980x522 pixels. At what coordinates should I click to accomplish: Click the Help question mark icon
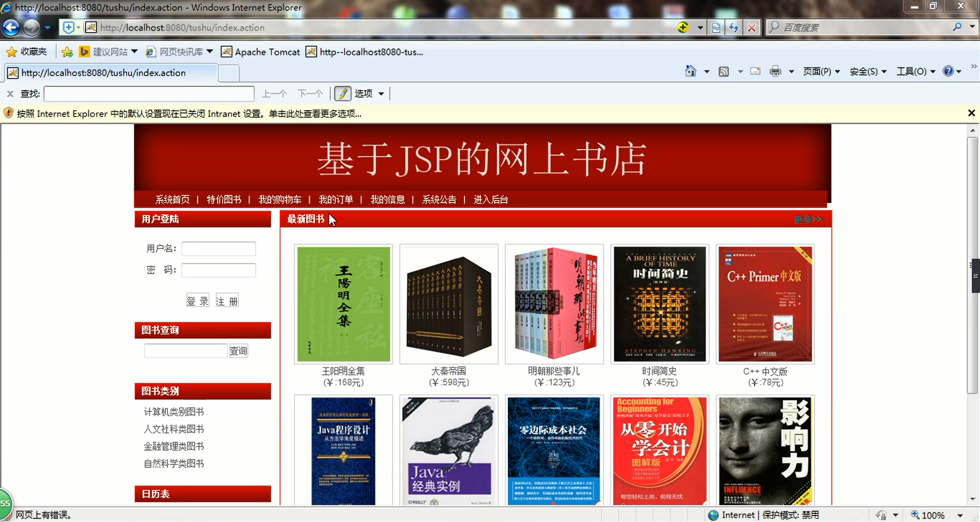pyautogui.click(x=948, y=71)
